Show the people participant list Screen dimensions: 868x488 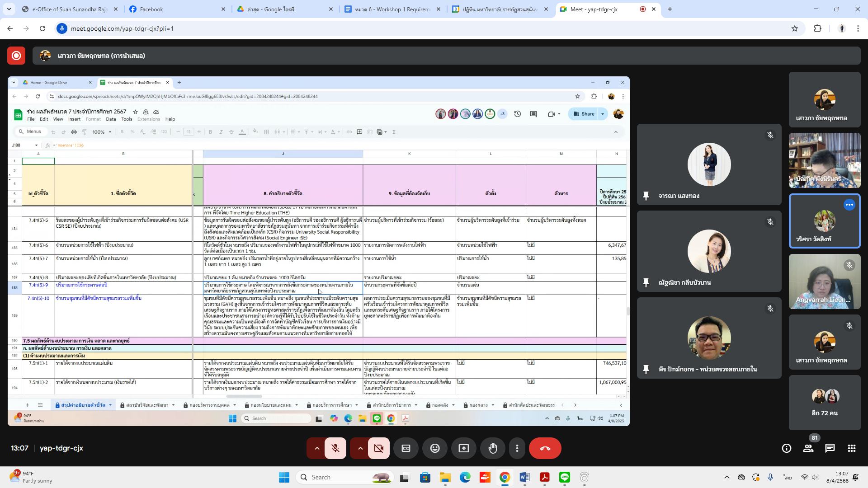point(808,448)
